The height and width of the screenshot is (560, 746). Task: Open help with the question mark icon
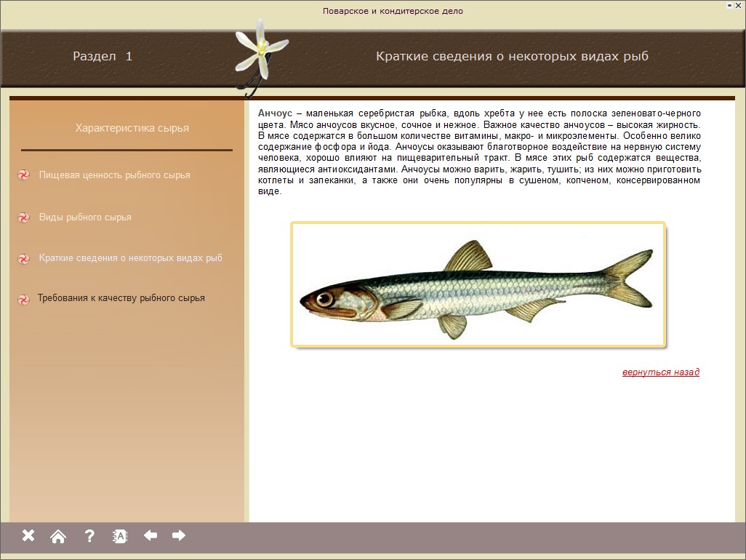[x=89, y=536]
